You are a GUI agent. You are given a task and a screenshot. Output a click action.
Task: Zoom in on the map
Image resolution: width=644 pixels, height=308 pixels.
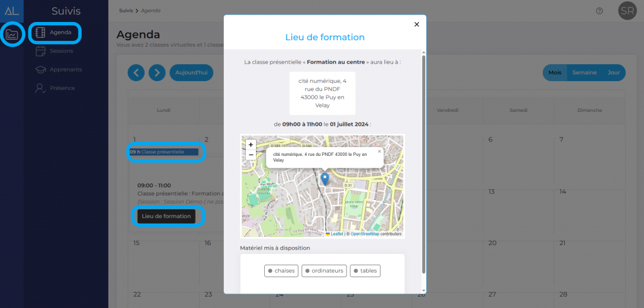(x=251, y=145)
